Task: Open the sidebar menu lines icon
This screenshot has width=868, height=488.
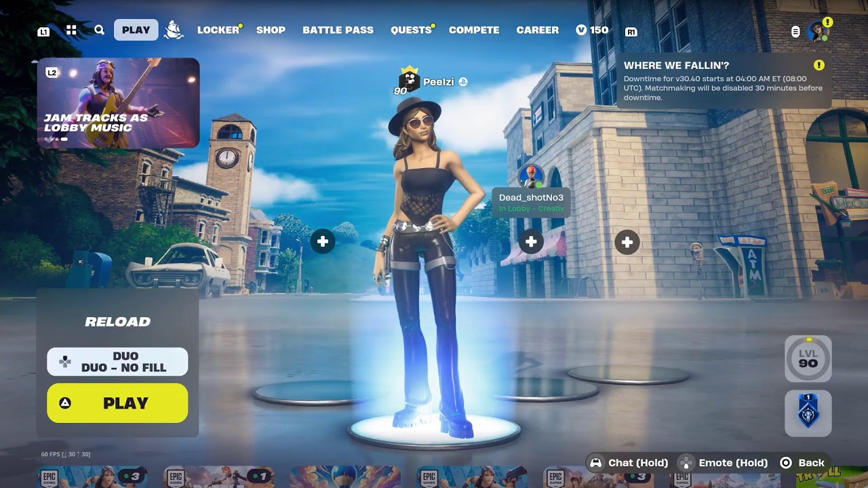Action: tap(795, 31)
